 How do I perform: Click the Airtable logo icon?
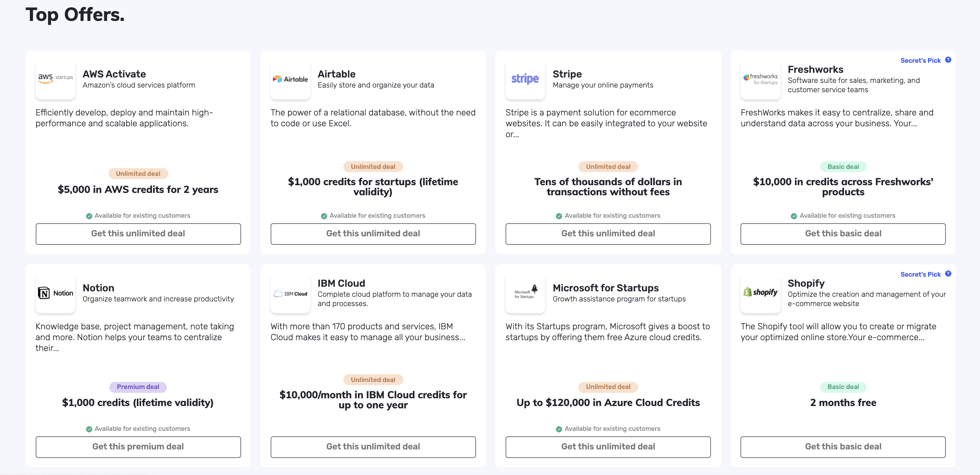click(x=290, y=79)
